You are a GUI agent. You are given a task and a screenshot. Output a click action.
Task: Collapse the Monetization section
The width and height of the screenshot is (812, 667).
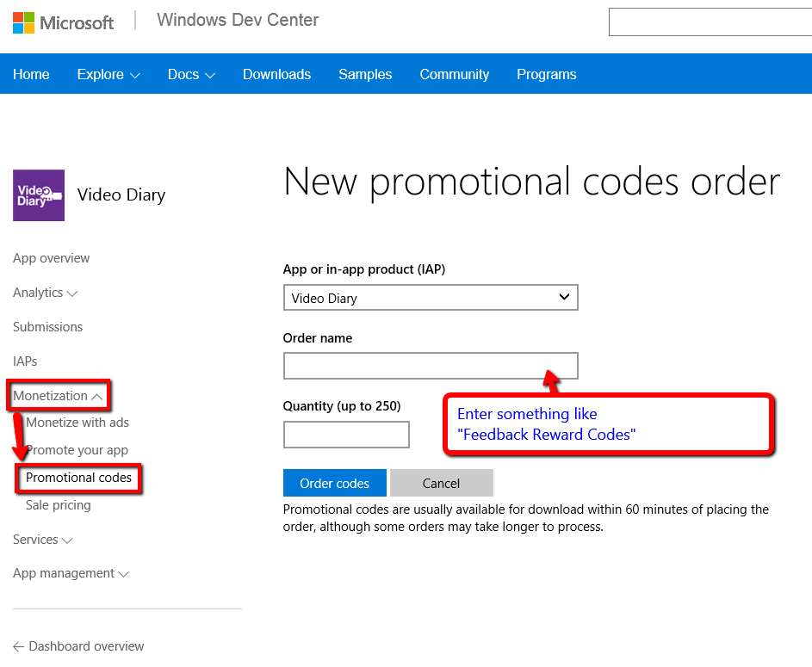[x=59, y=396]
